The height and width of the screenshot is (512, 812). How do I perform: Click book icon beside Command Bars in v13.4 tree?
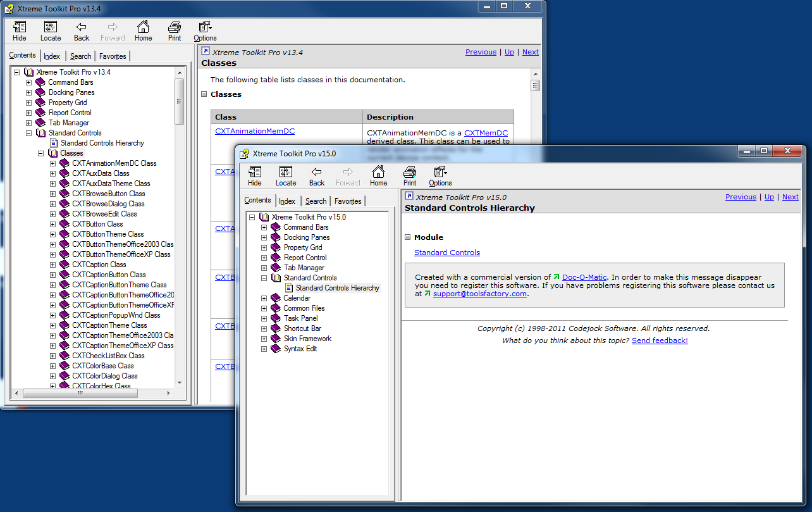point(41,82)
